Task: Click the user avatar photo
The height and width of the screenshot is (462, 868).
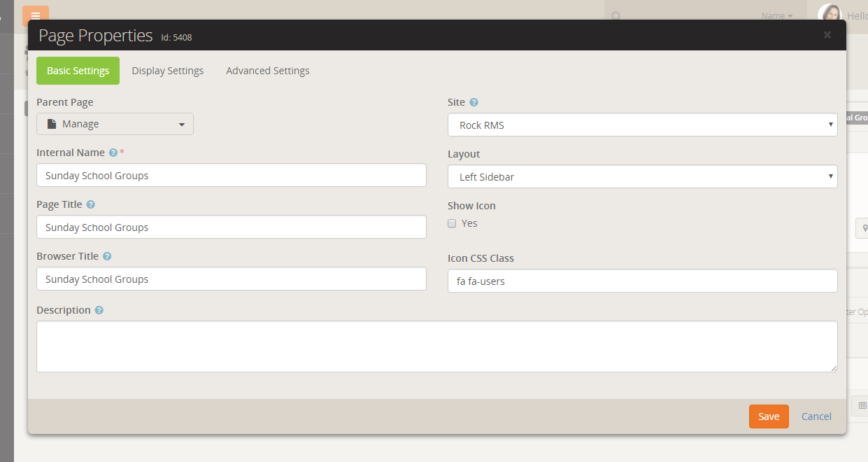Action: [830, 14]
